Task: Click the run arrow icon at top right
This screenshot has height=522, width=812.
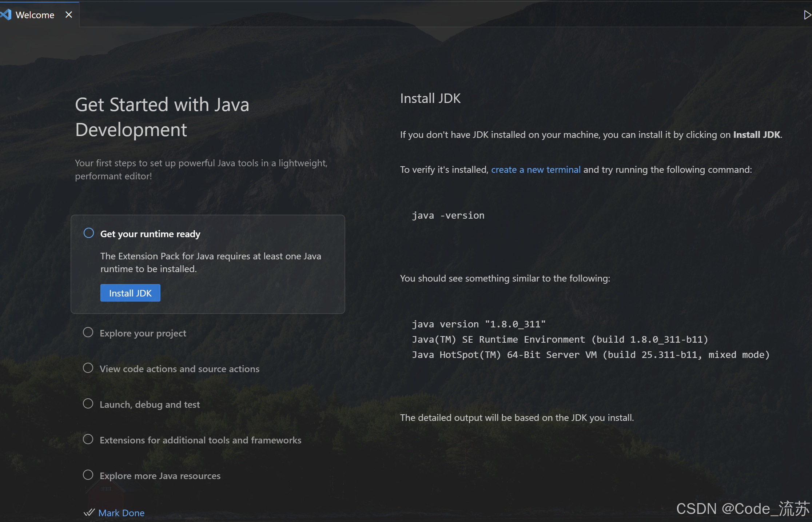Action: point(807,15)
